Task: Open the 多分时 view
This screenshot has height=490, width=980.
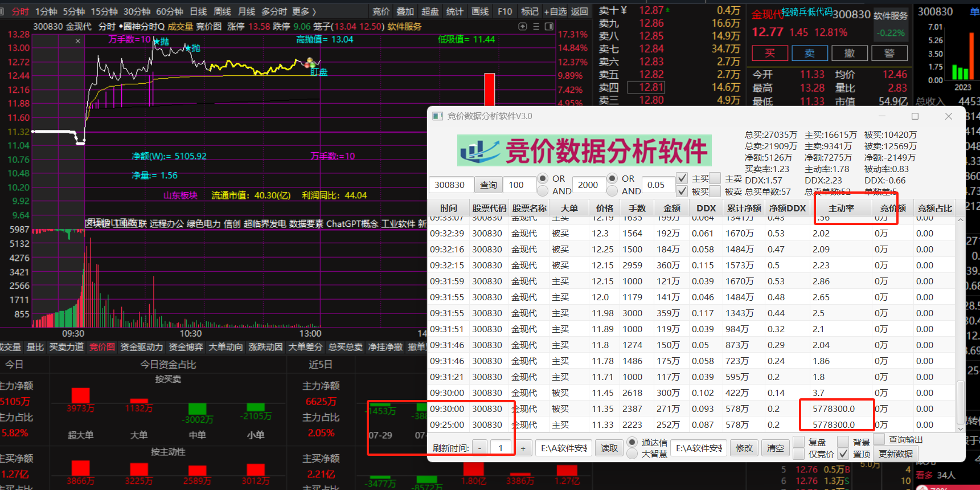Action: click(274, 11)
